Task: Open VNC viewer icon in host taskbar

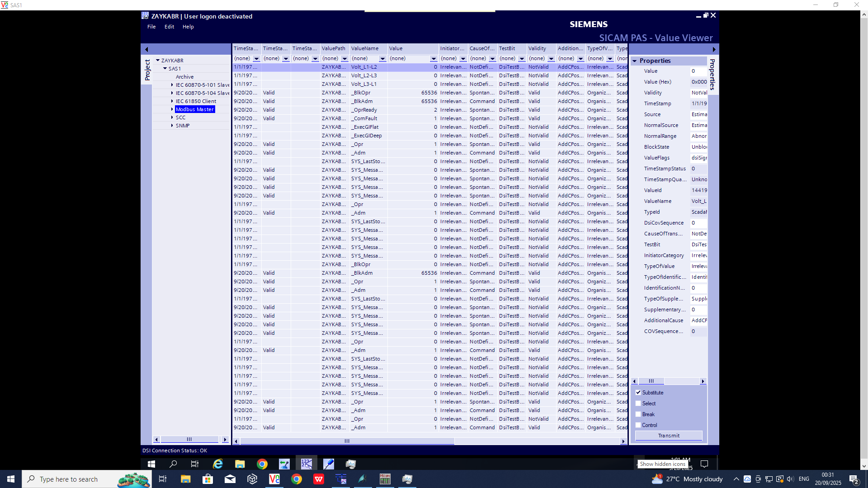Action: coord(274,479)
